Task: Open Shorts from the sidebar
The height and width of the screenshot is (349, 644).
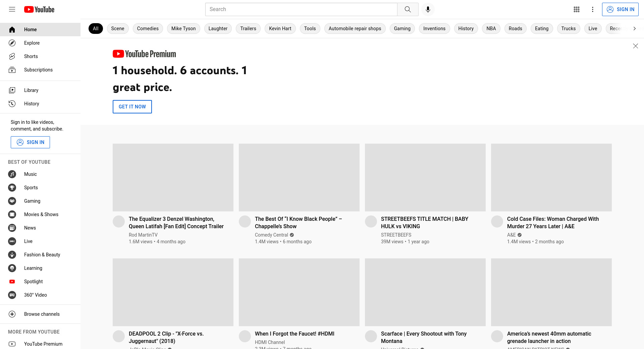Action: pos(40,56)
